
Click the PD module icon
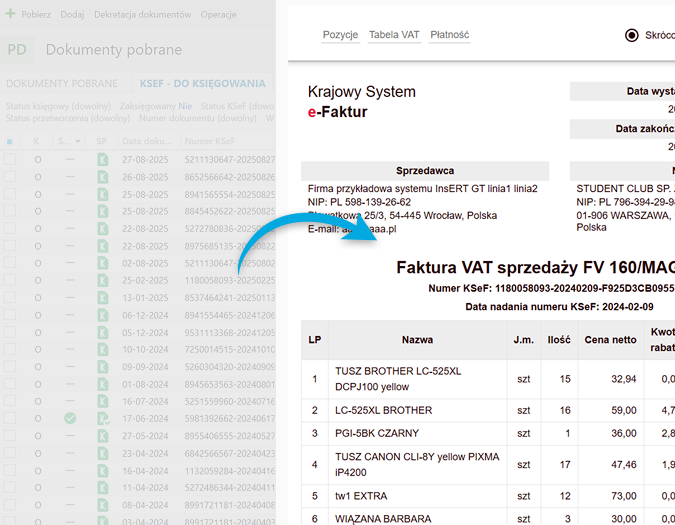pos(17,50)
